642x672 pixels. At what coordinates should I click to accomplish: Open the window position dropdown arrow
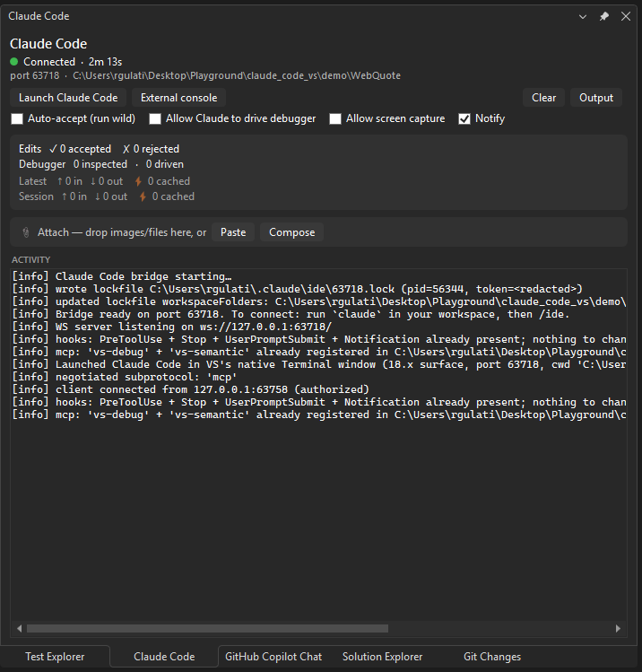click(583, 17)
